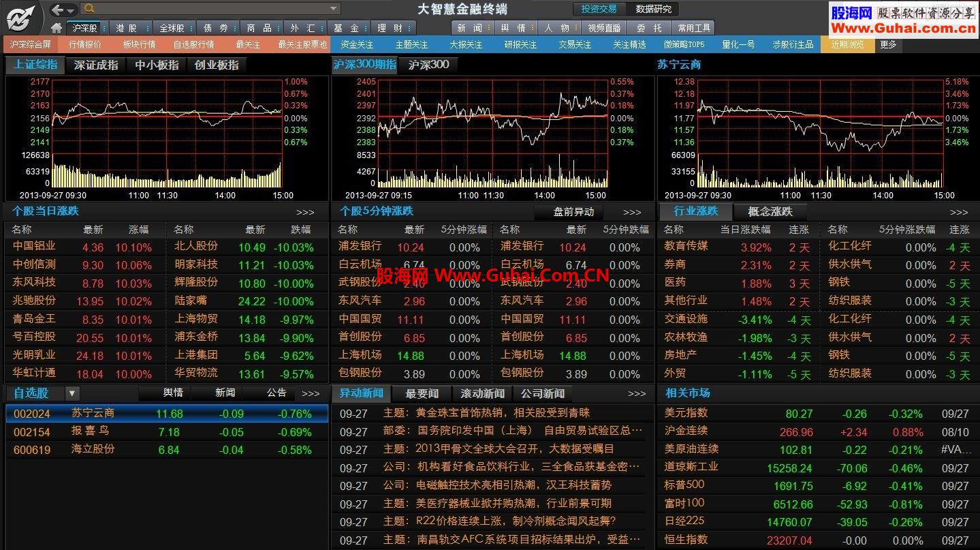The height and width of the screenshot is (550, 980).
Task: Click inside the stock search field
Action: [211, 9]
